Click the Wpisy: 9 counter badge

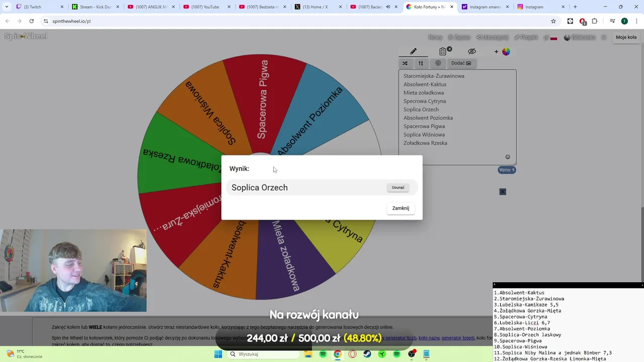tap(507, 170)
